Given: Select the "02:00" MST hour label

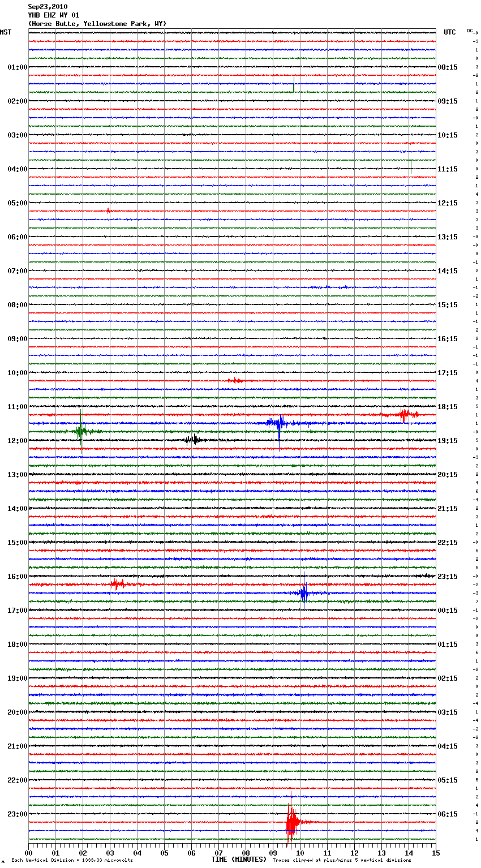Looking at the screenshot, I should click(18, 101).
